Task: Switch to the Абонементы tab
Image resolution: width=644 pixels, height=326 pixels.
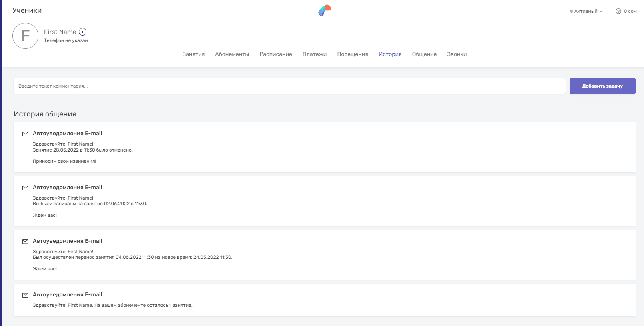Action: click(x=232, y=54)
